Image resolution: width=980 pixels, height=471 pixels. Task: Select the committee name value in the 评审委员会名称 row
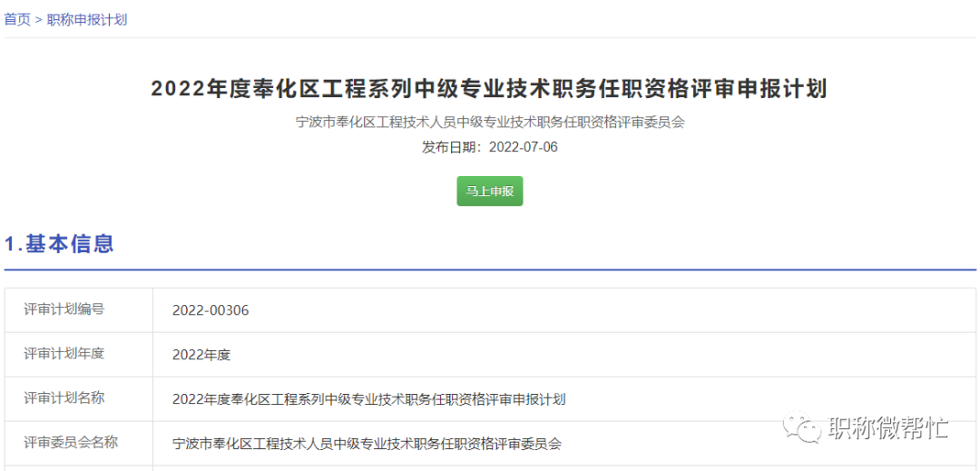pos(367,444)
